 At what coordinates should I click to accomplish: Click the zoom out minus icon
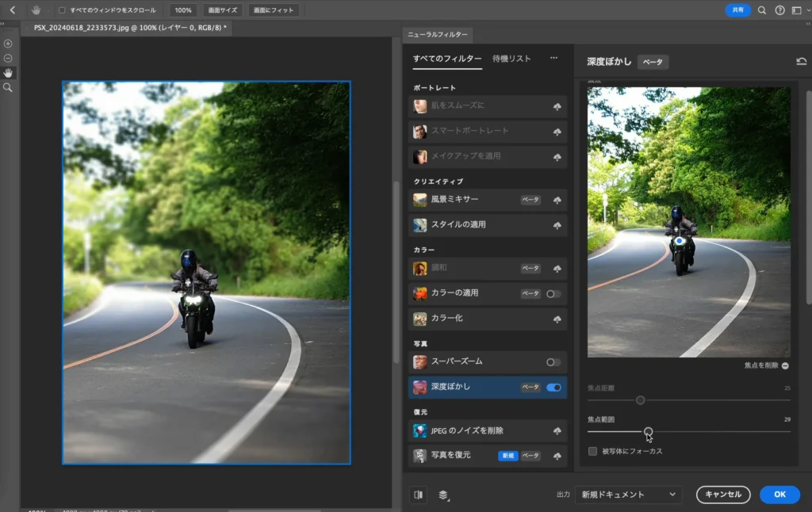8,58
